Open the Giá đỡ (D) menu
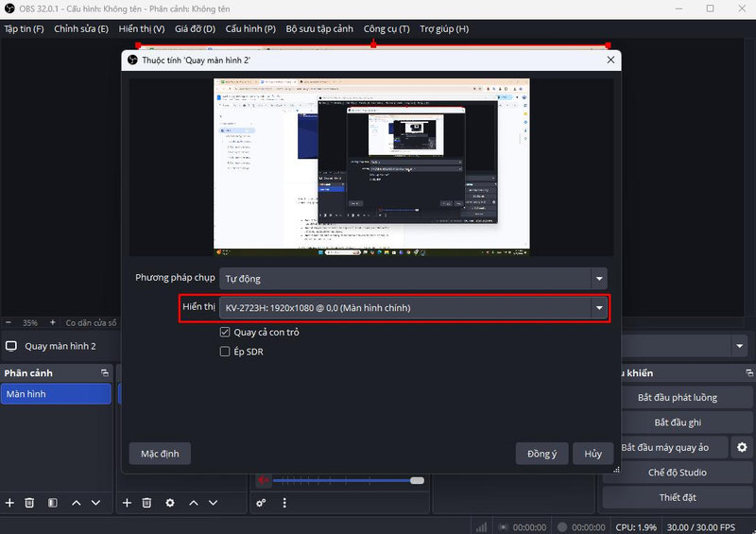The image size is (756, 534). (x=195, y=29)
